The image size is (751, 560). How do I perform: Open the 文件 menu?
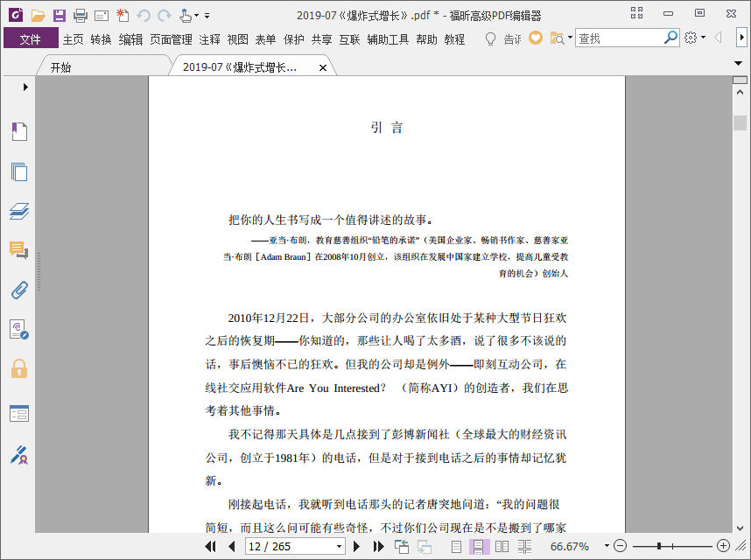(x=31, y=38)
